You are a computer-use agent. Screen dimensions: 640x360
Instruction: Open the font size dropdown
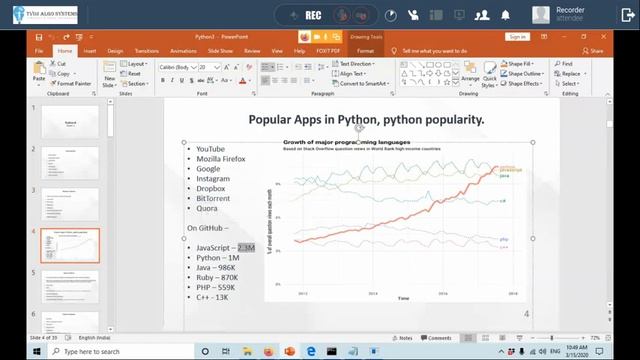[x=217, y=67]
